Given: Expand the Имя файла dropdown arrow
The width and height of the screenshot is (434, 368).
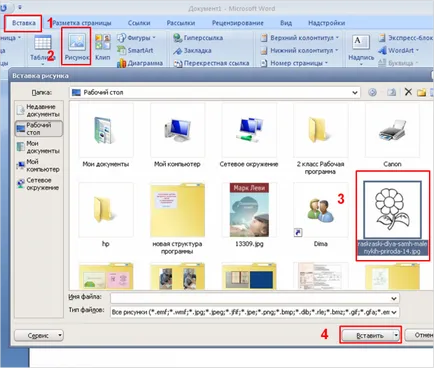Looking at the screenshot, I should [x=394, y=298].
